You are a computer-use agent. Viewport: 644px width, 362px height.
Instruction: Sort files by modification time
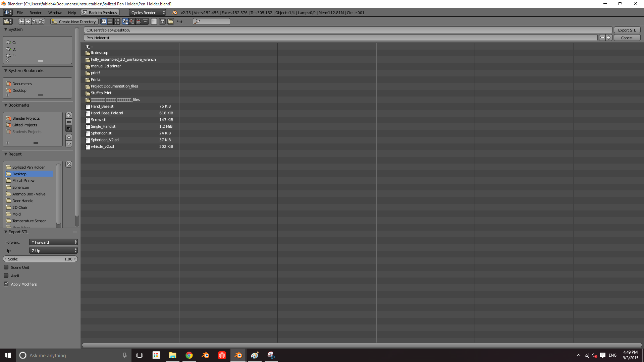tap(139, 21)
